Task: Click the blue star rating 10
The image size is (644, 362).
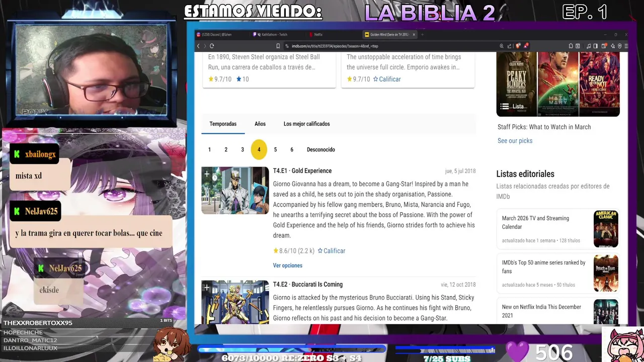Action: [243, 79]
